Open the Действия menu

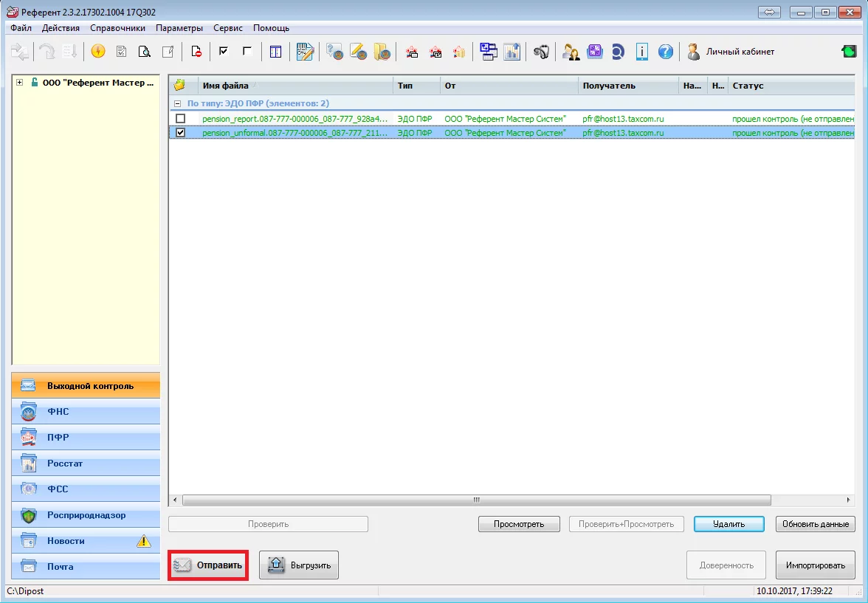click(61, 28)
